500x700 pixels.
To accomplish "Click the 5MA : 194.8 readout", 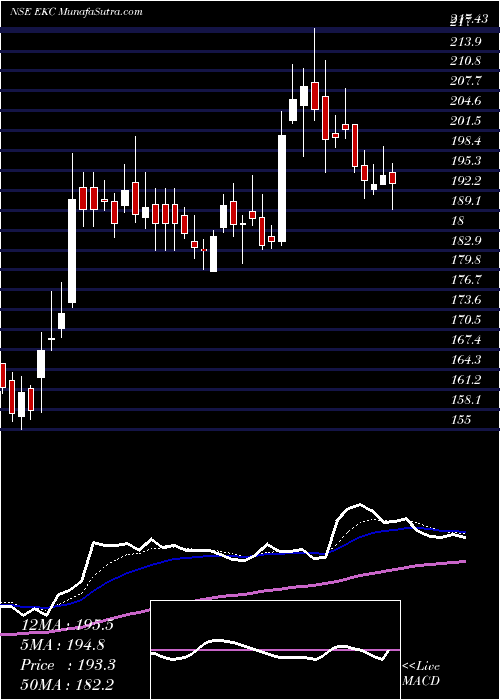I will pos(64,645).
